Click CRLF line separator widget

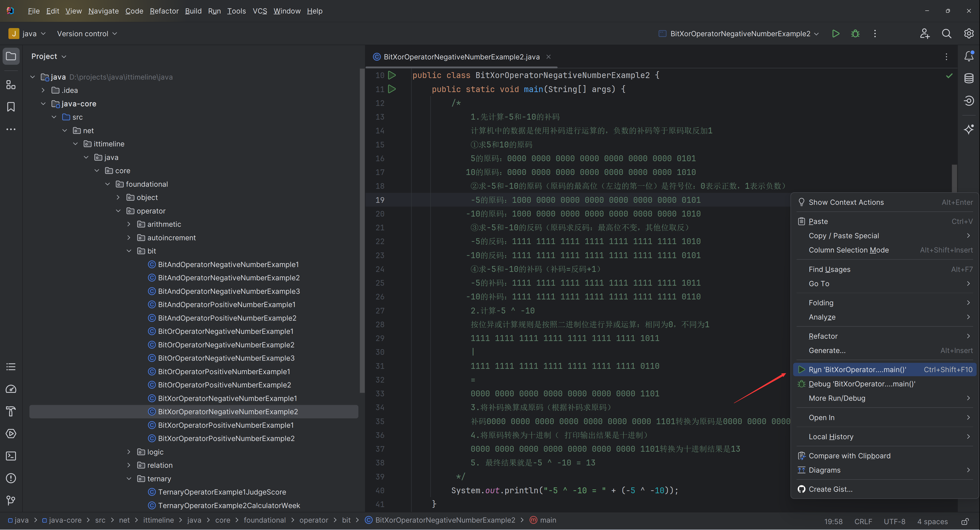coord(863,522)
